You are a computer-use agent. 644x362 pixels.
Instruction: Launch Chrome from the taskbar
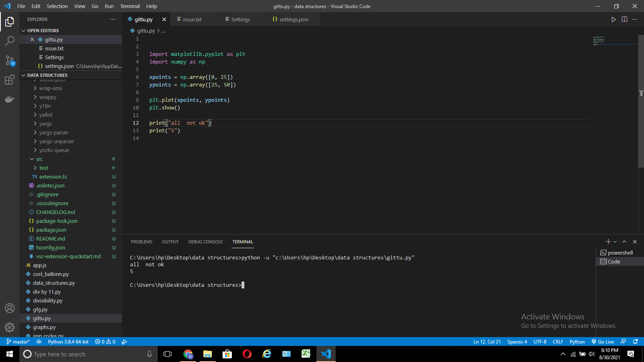coord(188,354)
